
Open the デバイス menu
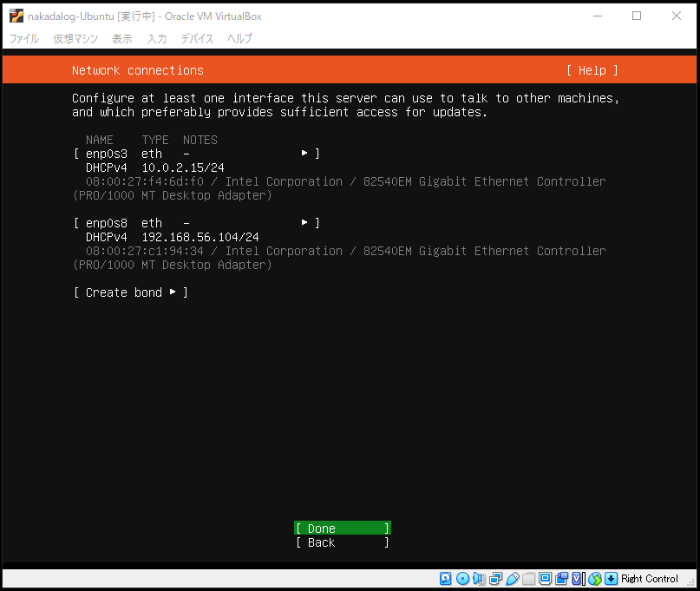[197, 39]
